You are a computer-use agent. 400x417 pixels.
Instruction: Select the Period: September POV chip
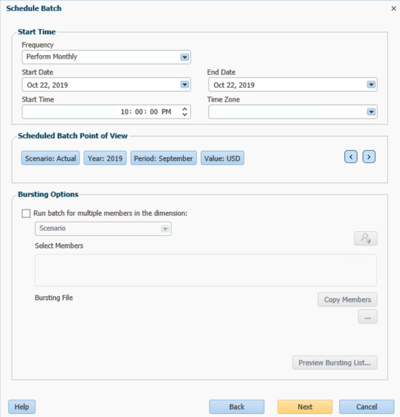pyautogui.click(x=163, y=158)
